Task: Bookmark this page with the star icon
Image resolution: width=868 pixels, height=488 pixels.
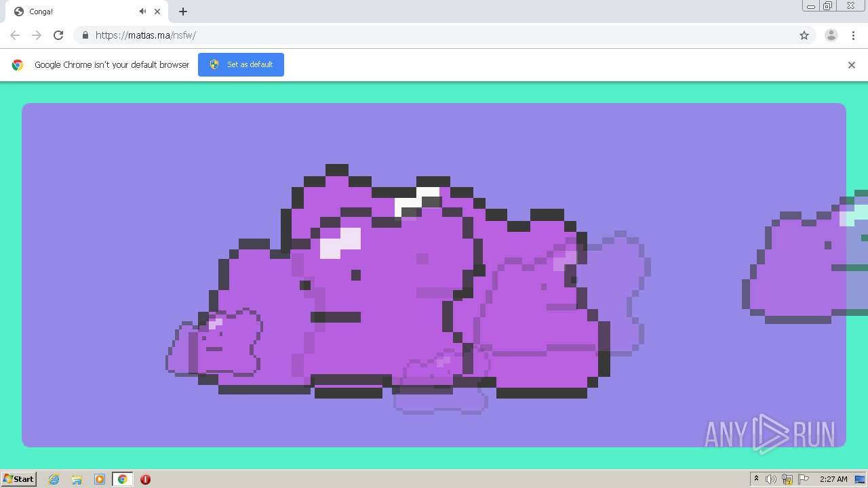Action: [804, 35]
